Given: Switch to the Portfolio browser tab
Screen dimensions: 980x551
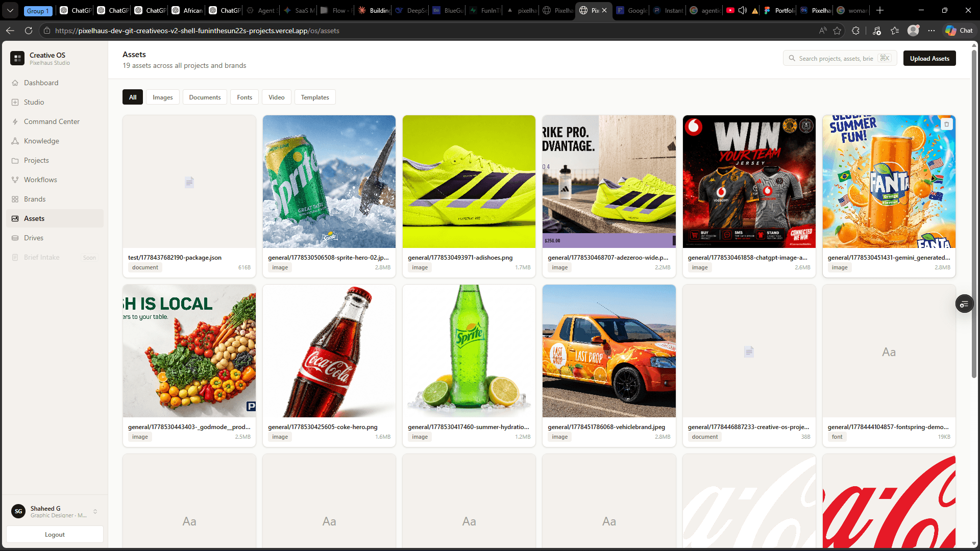Looking at the screenshot, I should (779, 10).
